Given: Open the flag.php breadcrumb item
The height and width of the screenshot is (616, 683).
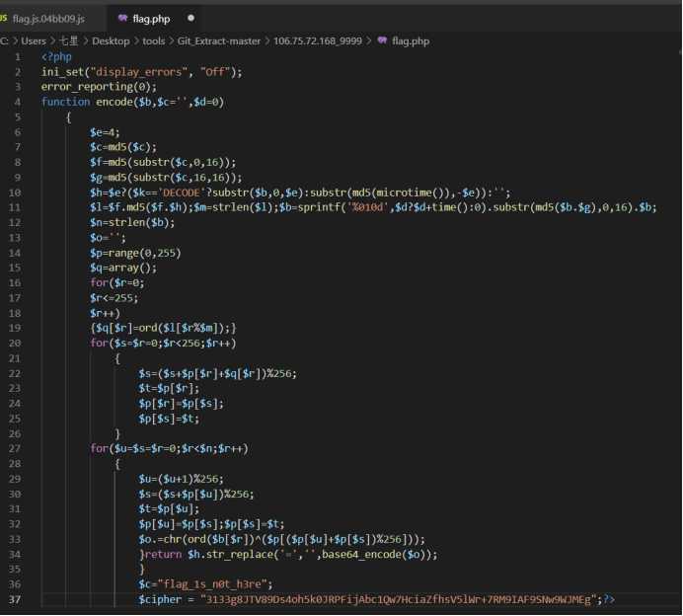Looking at the screenshot, I should click(411, 40).
